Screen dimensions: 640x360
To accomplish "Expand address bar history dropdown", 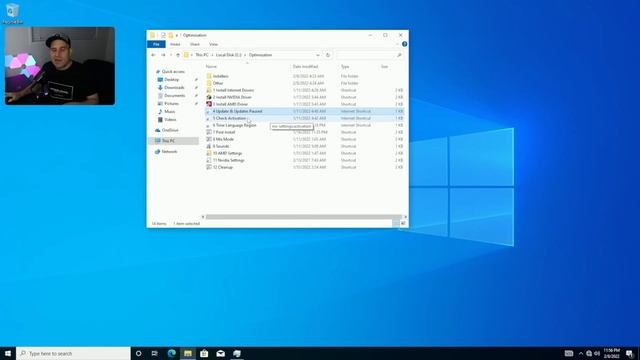I will [318, 55].
